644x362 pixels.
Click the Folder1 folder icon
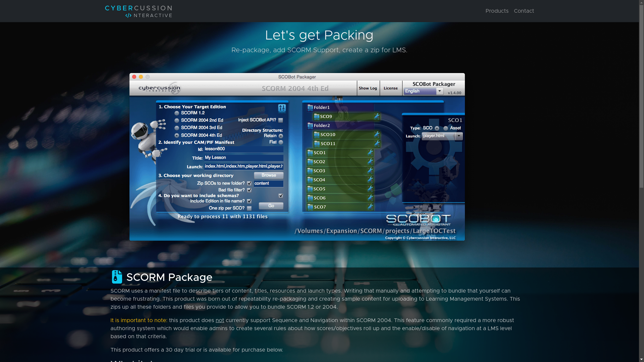[310, 108]
